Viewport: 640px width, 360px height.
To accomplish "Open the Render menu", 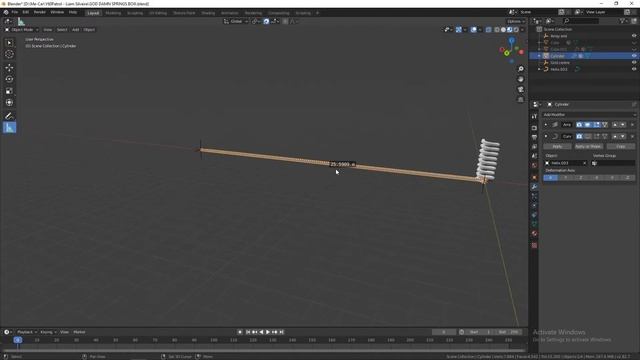I will (x=40, y=12).
